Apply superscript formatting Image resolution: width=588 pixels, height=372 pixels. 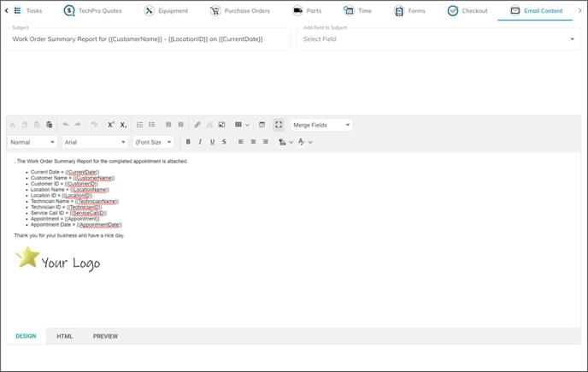coord(111,125)
